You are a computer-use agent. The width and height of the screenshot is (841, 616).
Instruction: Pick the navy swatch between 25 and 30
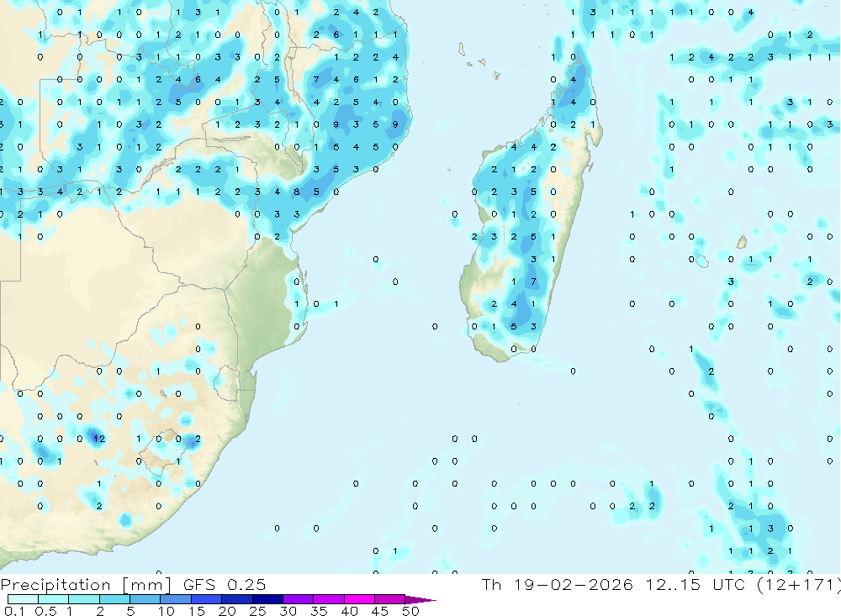(267, 599)
